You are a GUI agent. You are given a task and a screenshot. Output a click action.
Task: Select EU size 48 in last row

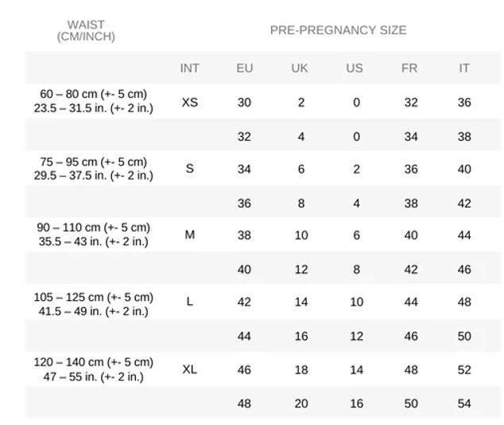click(244, 404)
